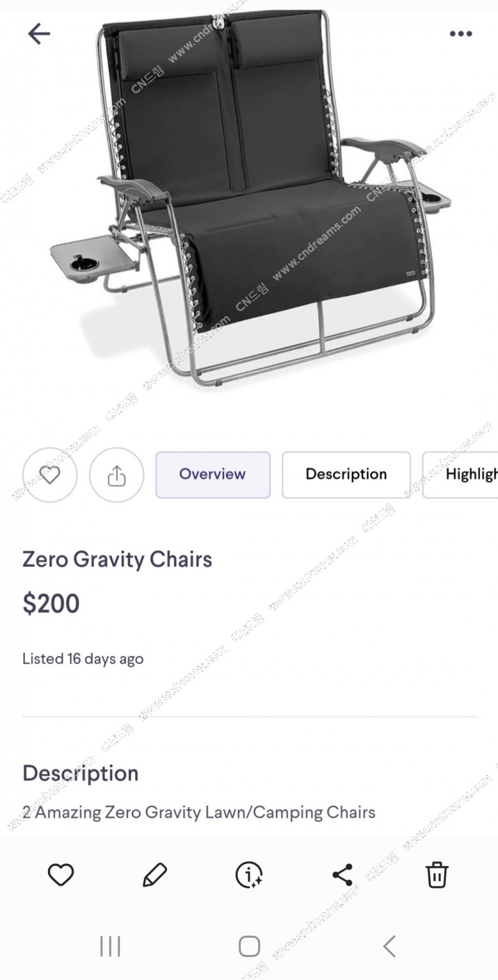Open the Highlights tab
The width and height of the screenshot is (498, 980).
coord(461,475)
